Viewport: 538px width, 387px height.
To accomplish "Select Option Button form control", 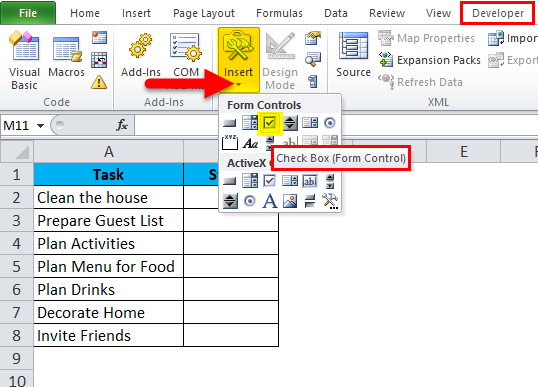I will click(x=330, y=123).
